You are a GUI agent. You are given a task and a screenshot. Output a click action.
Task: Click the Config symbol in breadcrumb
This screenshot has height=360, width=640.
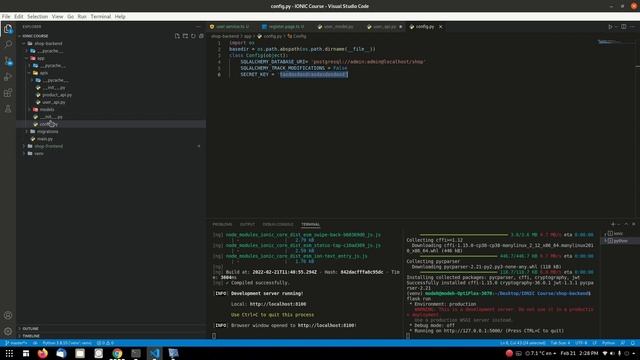click(x=297, y=36)
